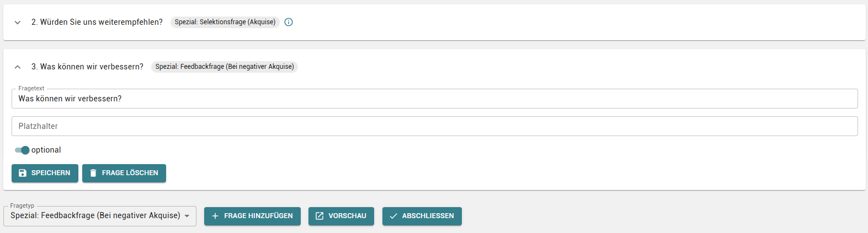Click the checkmark icon in Abschliessen
Screen dimensions: 868x233
tap(393, 216)
